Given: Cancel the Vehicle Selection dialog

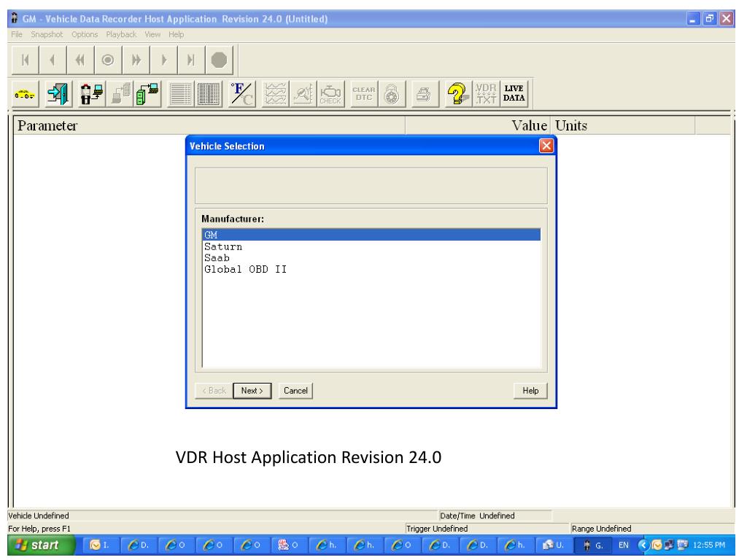Looking at the screenshot, I should click(295, 391).
